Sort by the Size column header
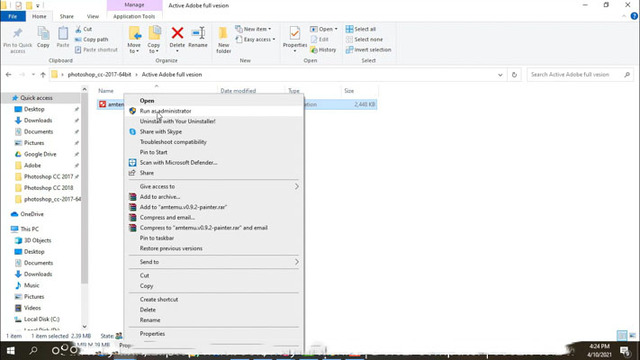The height and width of the screenshot is (360, 640). tap(349, 91)
